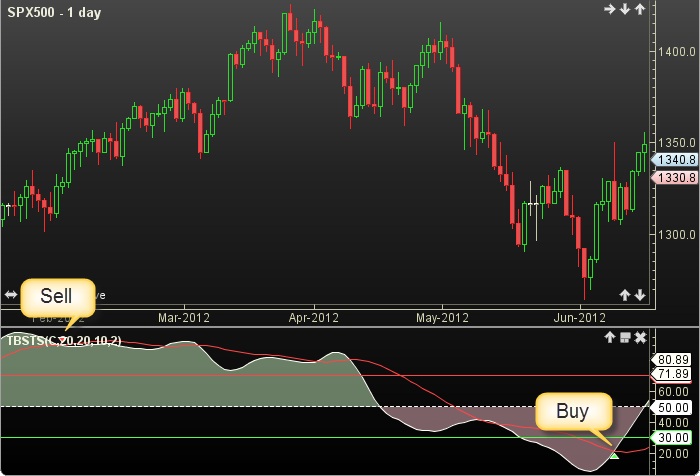Select the blue 1340.8 price tag
Viewport: 700px width, 476px height.
(675, 160)
